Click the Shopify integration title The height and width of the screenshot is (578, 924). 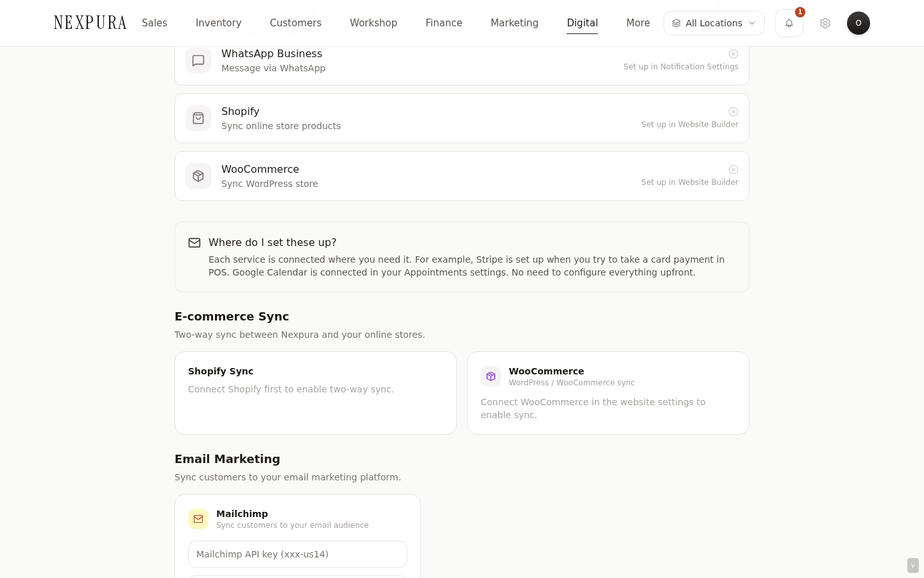pyautogui.click(x=241, y=112)
